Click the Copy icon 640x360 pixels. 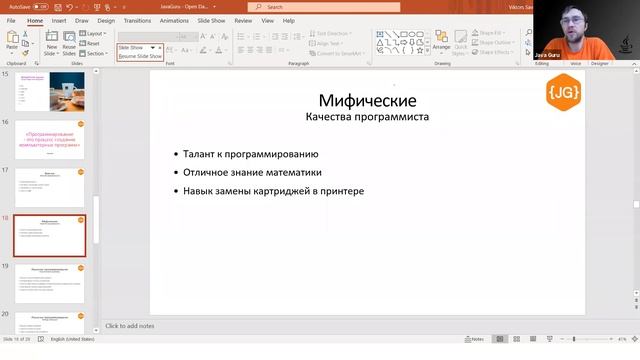click(25, 43)
